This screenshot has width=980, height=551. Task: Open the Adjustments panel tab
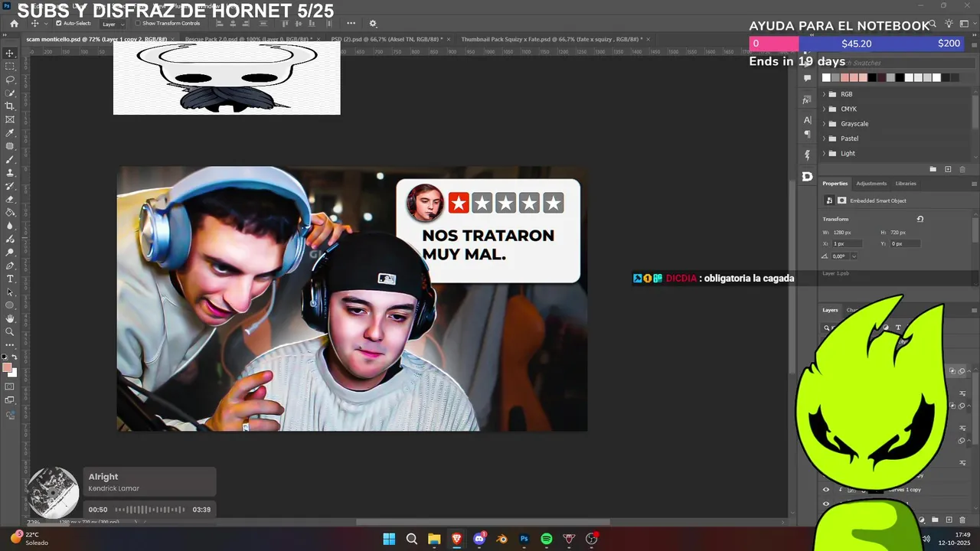(x=871, y=184)
